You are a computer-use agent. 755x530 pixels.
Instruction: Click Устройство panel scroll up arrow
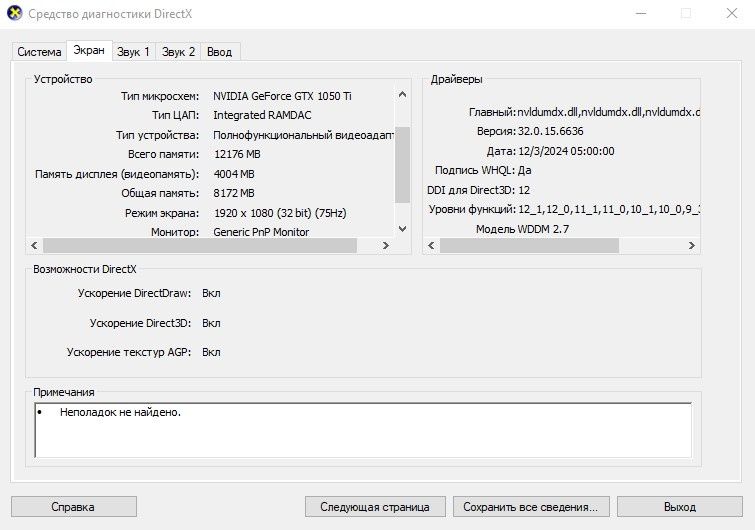pyautogui.click(x=403, y=95)
